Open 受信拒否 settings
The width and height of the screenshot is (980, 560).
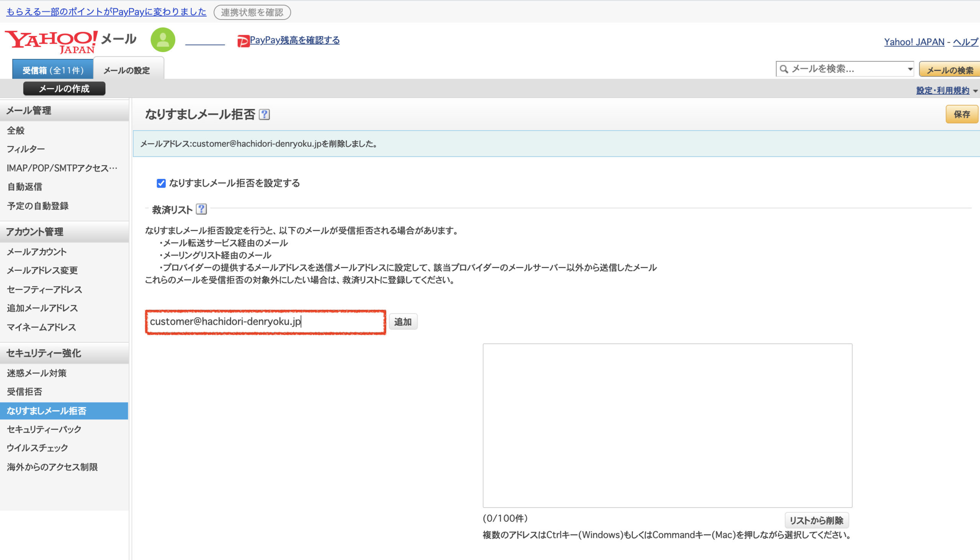coord(24,392)
